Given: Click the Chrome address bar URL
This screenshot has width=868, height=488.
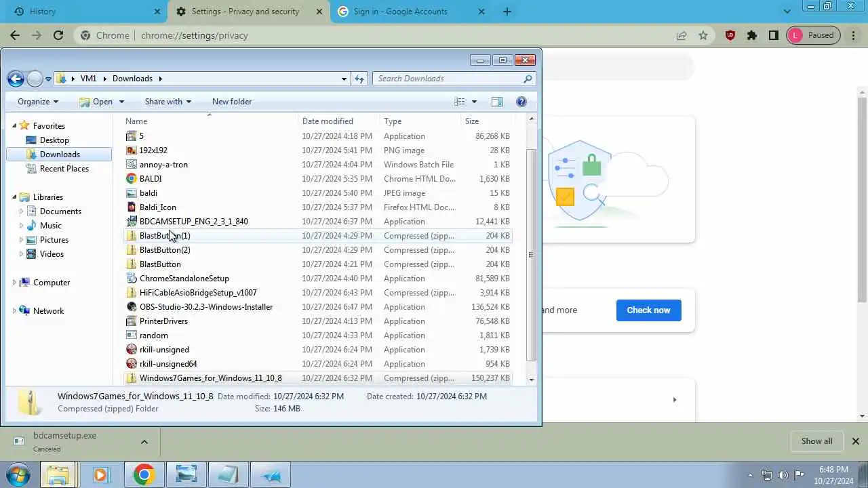Looking at the screenshot, I should point(194,35).
